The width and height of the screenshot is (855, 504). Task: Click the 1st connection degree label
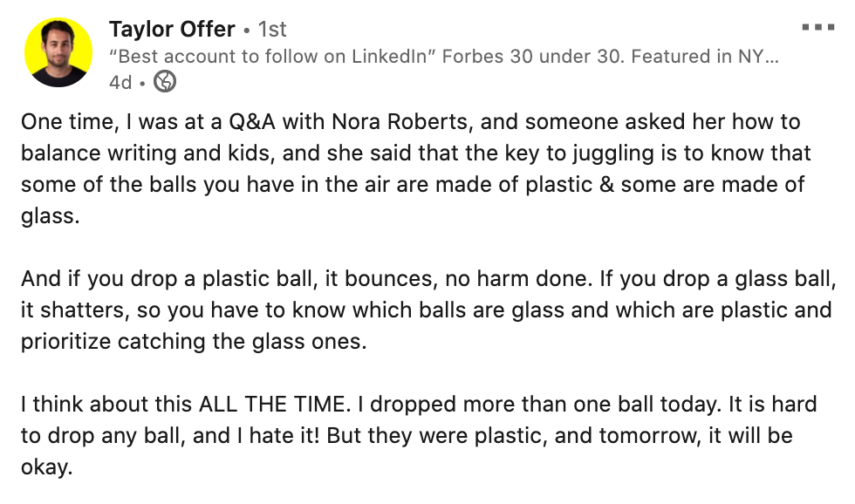click(272, 29)
